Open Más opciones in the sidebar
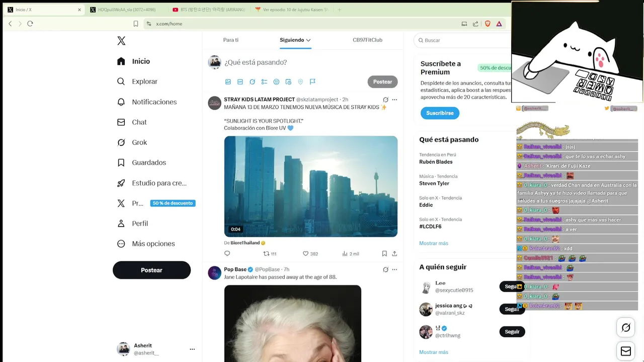The image size is (644, 362). (x=146, y=244)
